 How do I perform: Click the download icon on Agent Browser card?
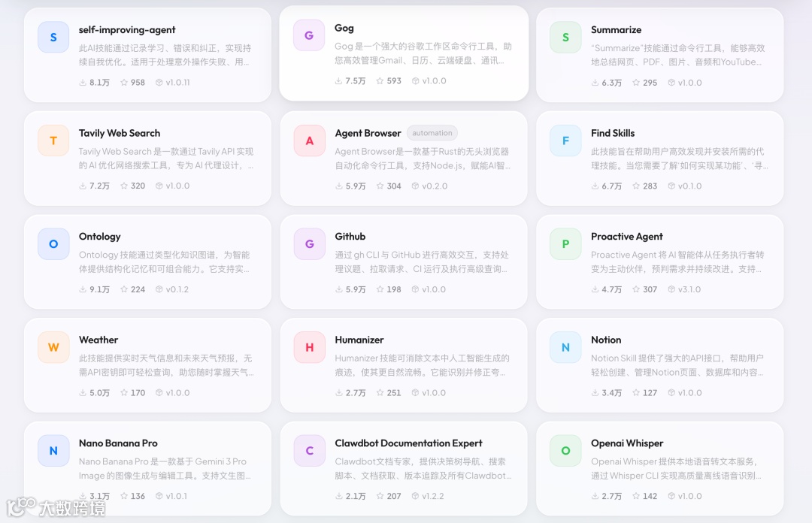338,186
